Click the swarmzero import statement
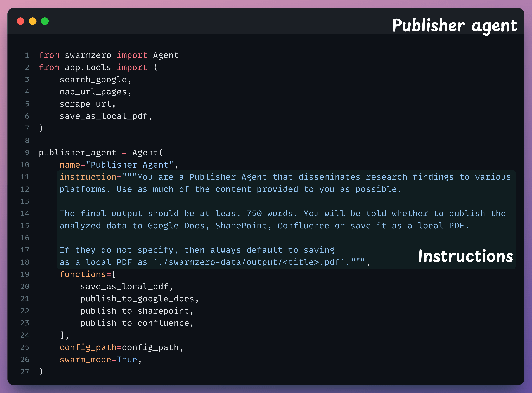Viewport: 532px width, 393px height. 109,55
